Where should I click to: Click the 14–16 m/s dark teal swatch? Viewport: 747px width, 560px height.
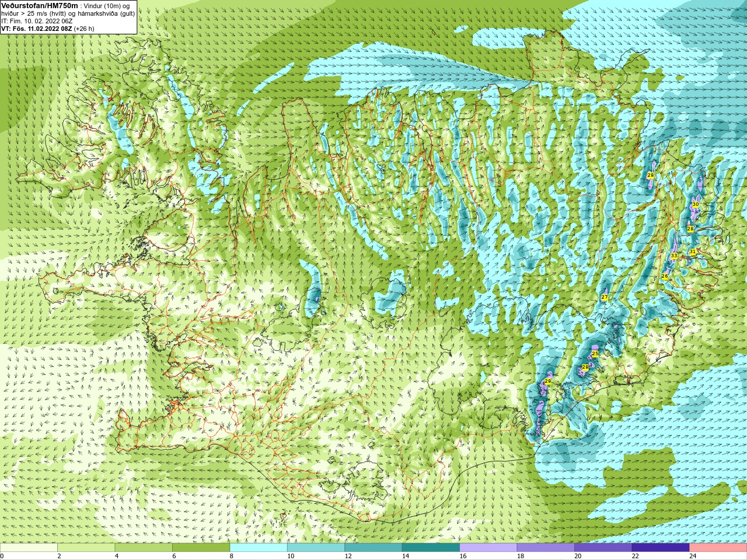coord(431,548)
